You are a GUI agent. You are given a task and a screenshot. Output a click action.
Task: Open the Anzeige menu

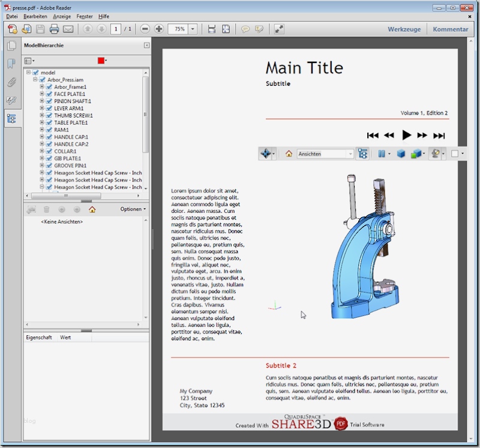coord(62,16)
